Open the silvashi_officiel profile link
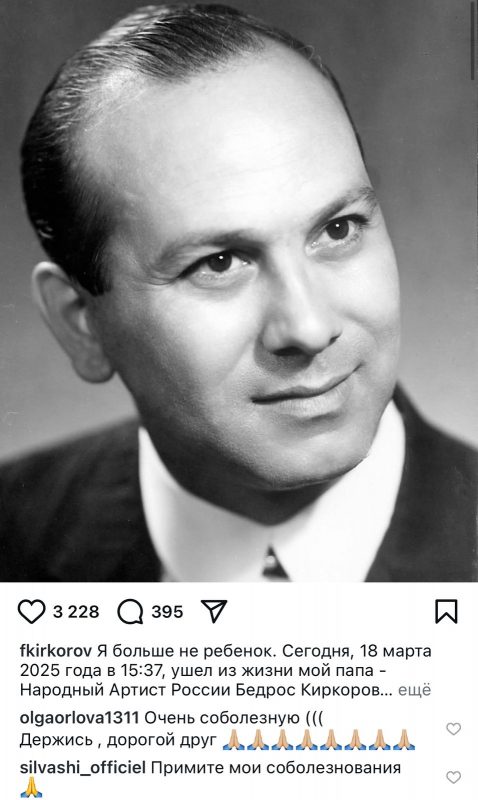 coord(83,767)
